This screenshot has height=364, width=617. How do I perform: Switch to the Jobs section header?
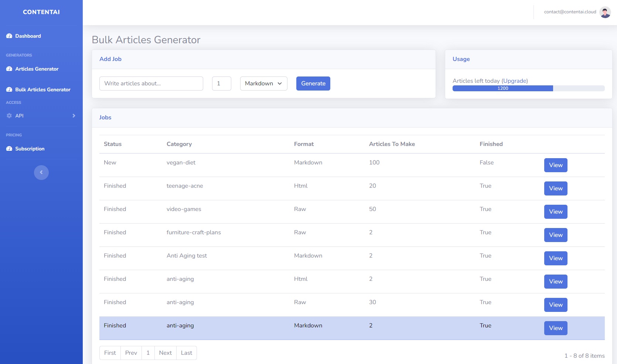coord(105,117)
